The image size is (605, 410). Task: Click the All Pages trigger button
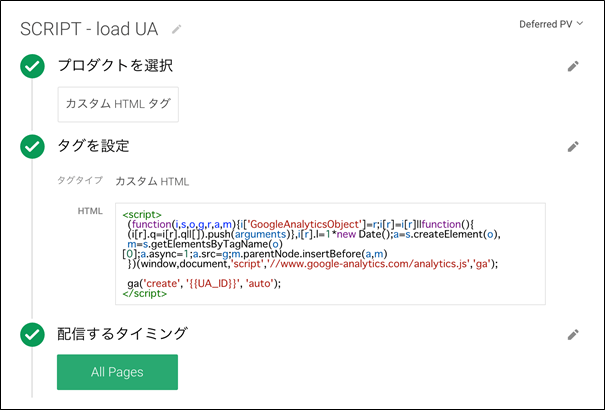pos(117,372)
